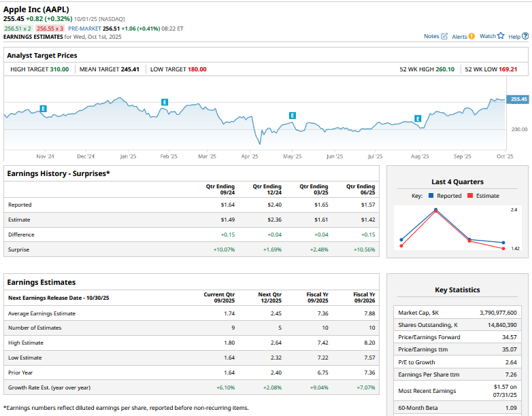The height and width of the screenshot is (416, 532).
Task: Click the Alerts warning icon
Action: [472, 36]
